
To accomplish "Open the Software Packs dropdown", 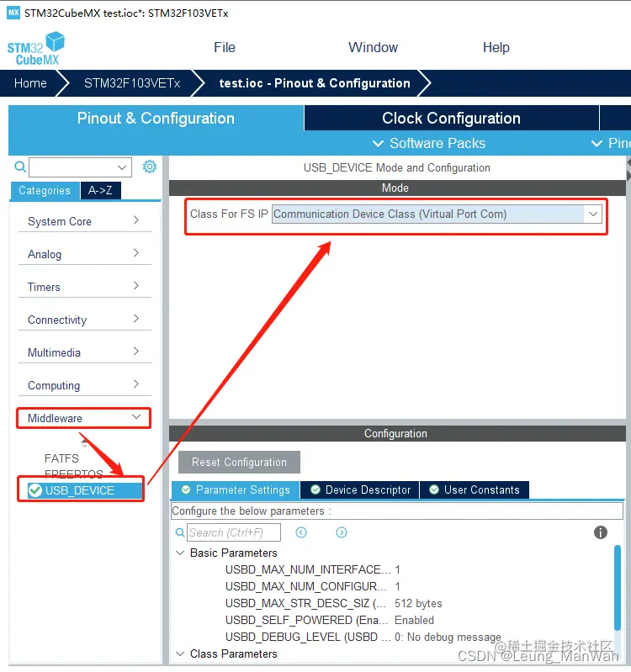I will [429, 143].
